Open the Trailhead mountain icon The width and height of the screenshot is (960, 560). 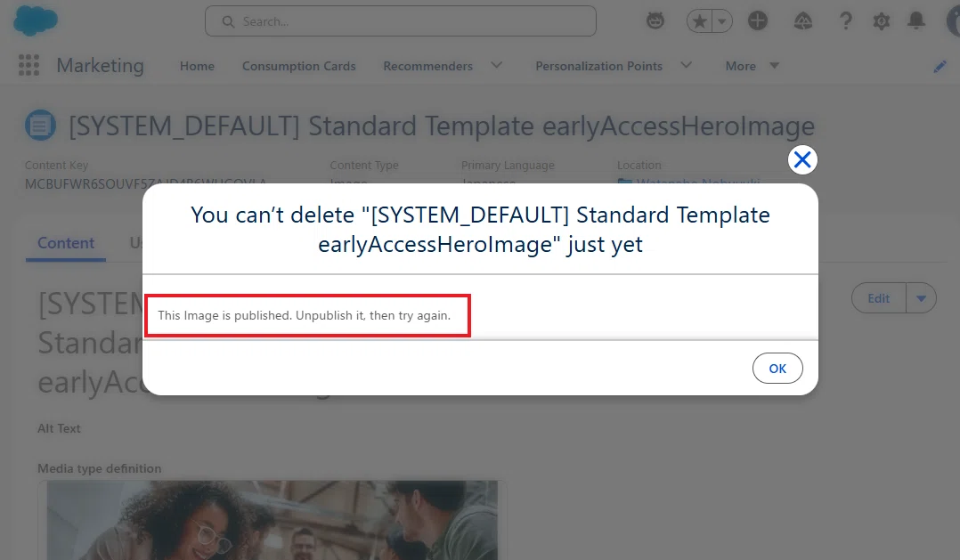click(x=802, y=21)
